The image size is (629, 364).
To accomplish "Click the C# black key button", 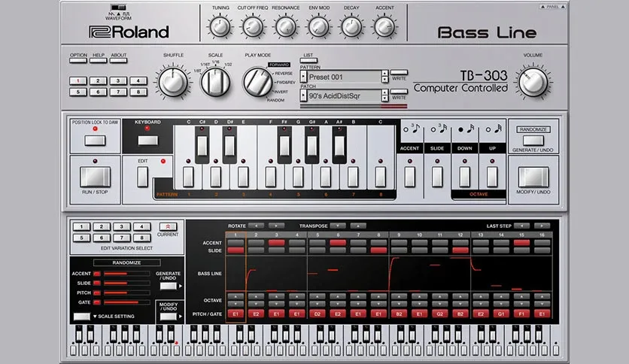I will [x=202, y=147].
